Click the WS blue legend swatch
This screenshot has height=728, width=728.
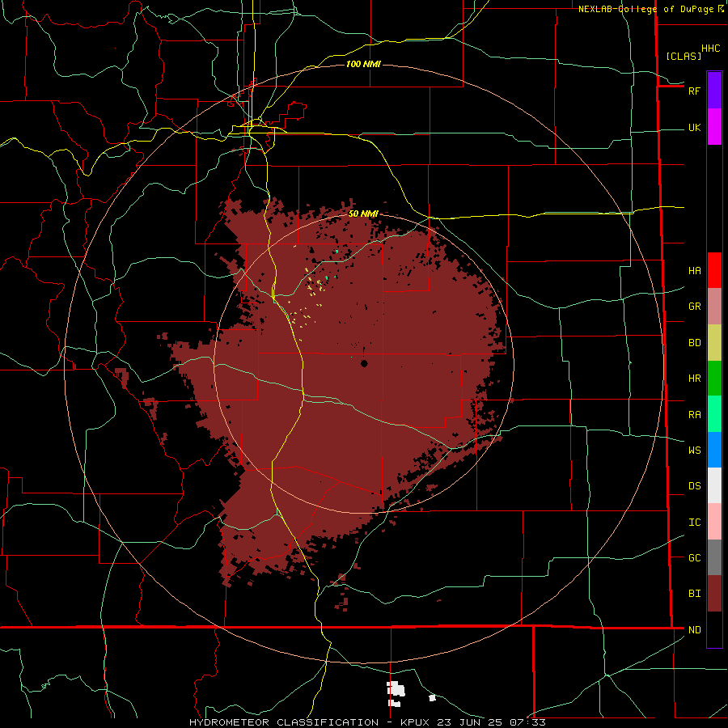coord(714,450)
